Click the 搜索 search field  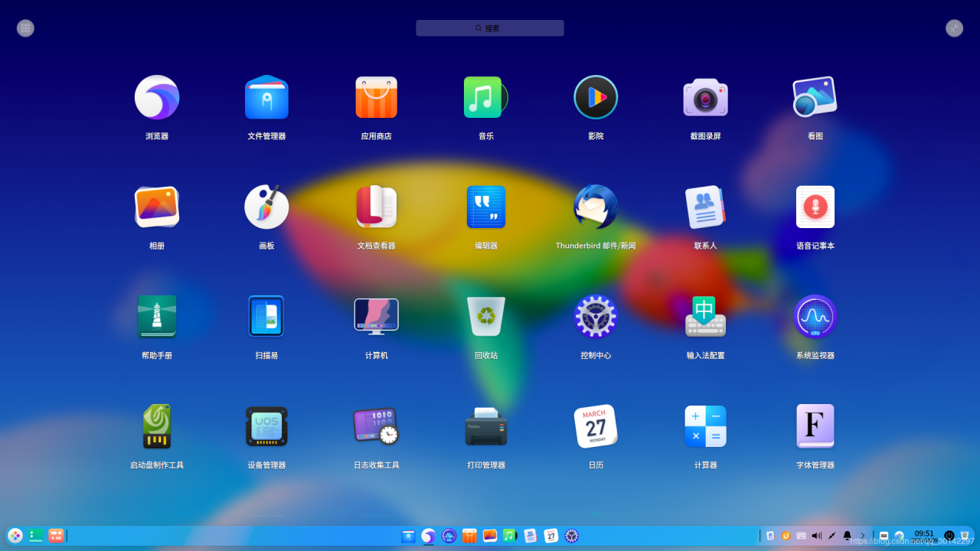[490, 28]
